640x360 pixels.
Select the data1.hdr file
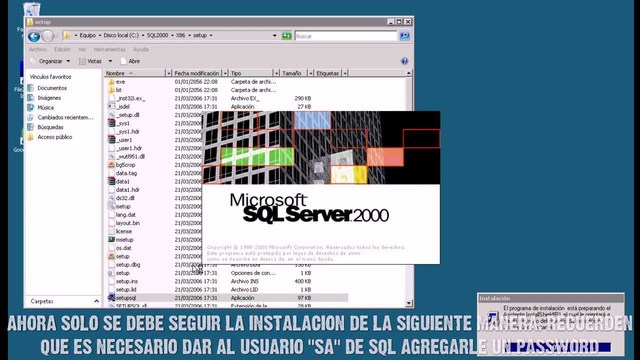pos(128,190)
